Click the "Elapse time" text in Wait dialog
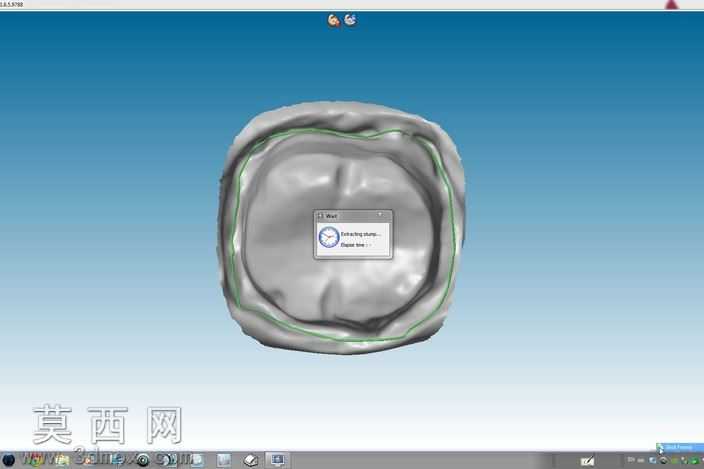The width and height of the screenshot is (704, 469). 353,245
